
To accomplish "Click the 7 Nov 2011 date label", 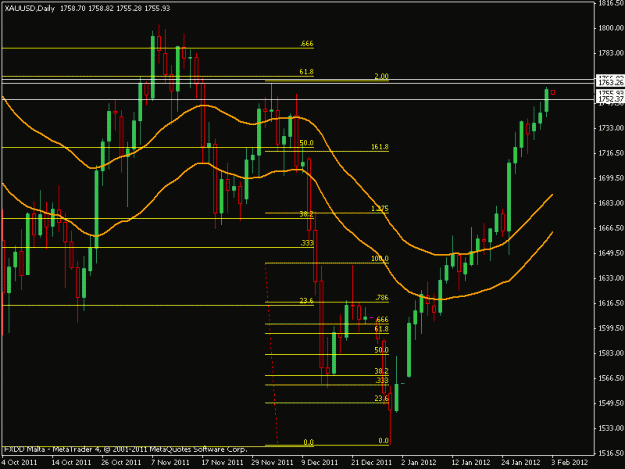I will coord(171,462).
